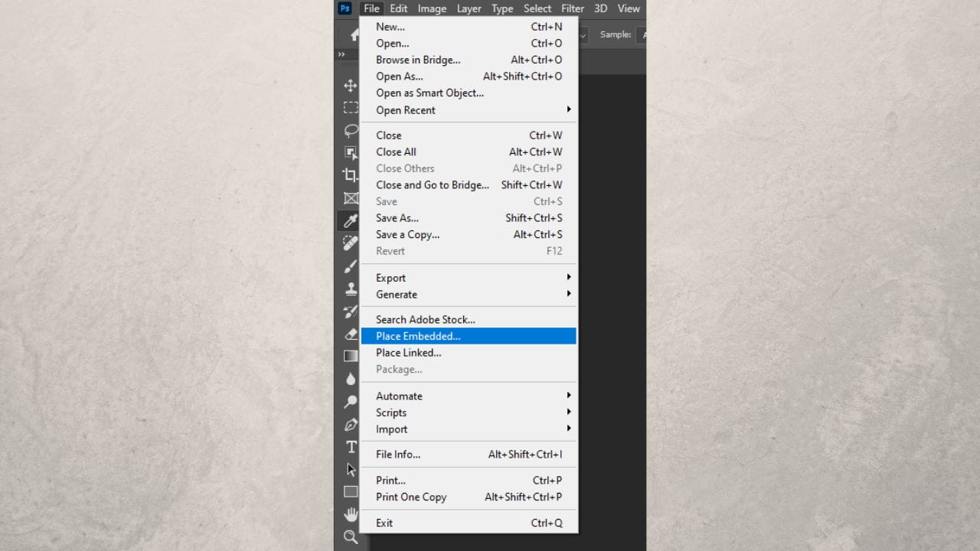The height and width of the screenshot is (551, 980).
Task: Open the Layer menu
Action: 469,8
